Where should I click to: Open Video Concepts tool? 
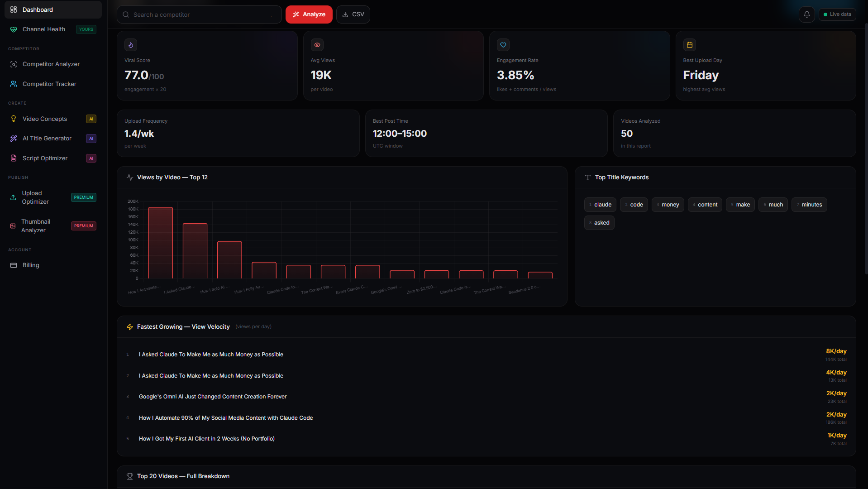click(x=53, y=119)
